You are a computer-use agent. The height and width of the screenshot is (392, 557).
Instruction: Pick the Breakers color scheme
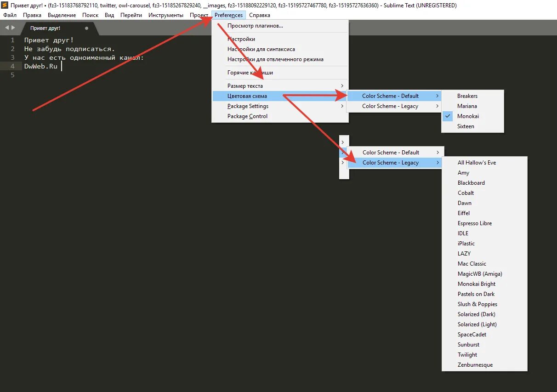coord(472,96)
